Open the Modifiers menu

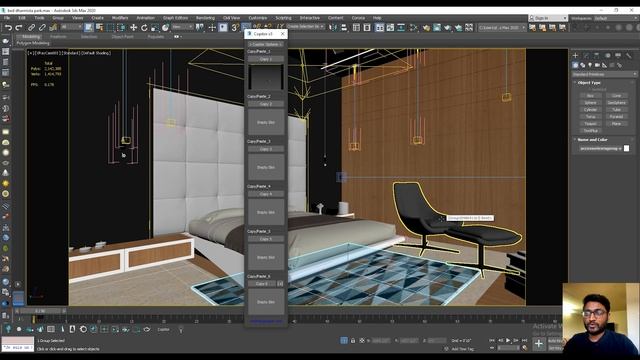tap(120, 18)
